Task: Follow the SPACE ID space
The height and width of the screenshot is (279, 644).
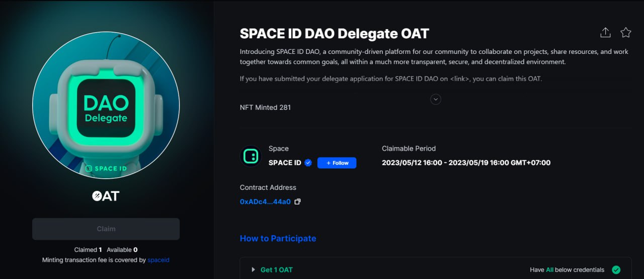Action: (x=337, y=163)
